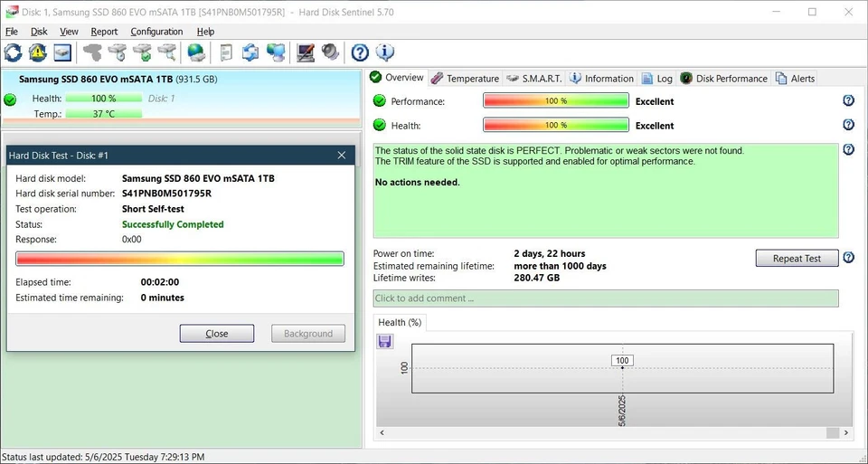
Task: Click the save icon on Health graph
Action: [385, 341]
